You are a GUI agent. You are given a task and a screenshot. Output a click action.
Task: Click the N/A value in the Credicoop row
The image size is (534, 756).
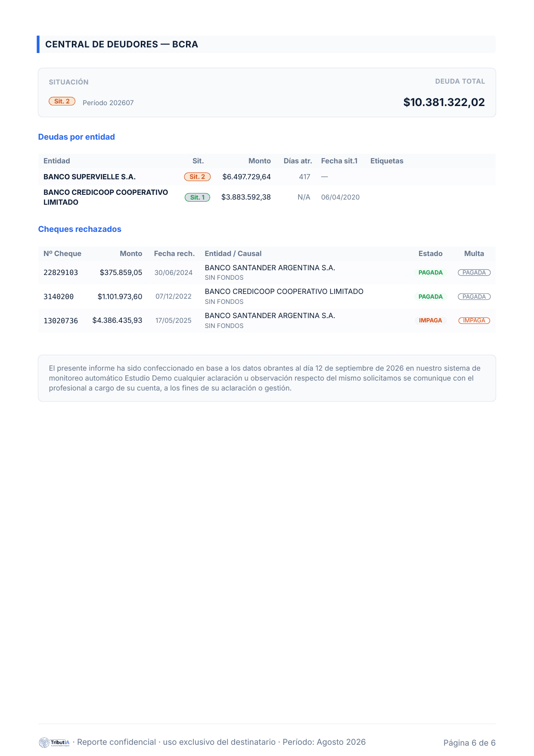point(304,197)
